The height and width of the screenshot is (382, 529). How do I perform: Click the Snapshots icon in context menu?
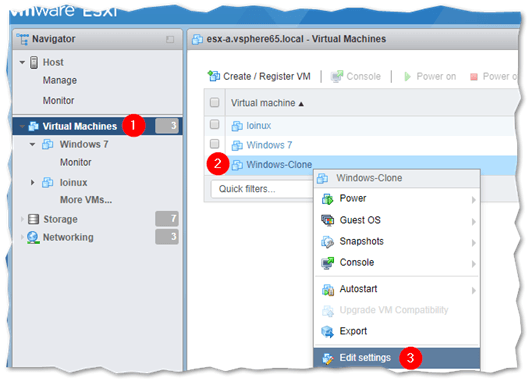(327, 242)
